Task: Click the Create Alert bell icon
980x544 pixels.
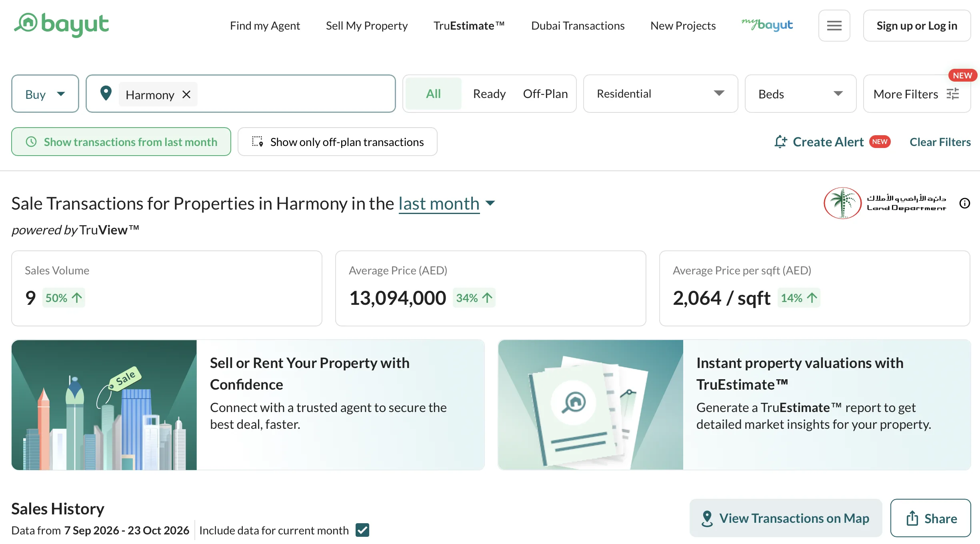Action: point(780,142)
